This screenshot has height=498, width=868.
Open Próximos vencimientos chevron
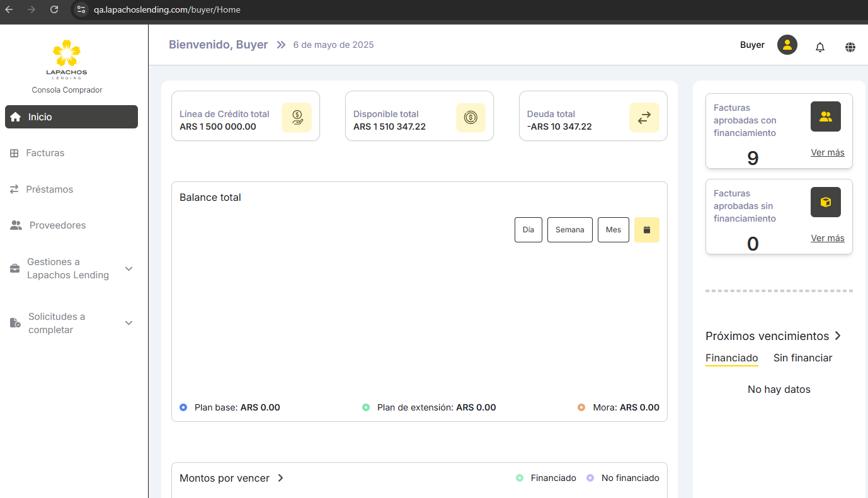click(x=838, y=336)
